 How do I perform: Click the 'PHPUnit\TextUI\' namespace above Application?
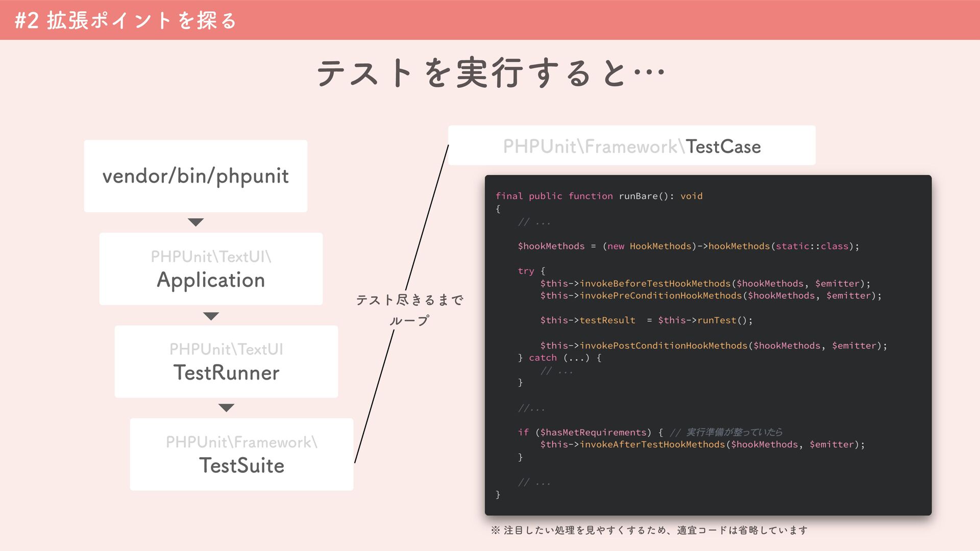coord(211,257)
